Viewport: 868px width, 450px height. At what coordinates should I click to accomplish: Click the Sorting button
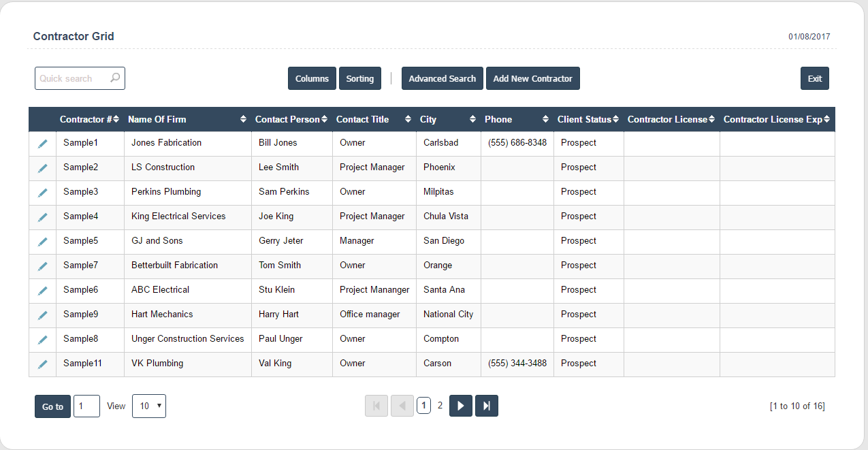[x=359, y=78]
